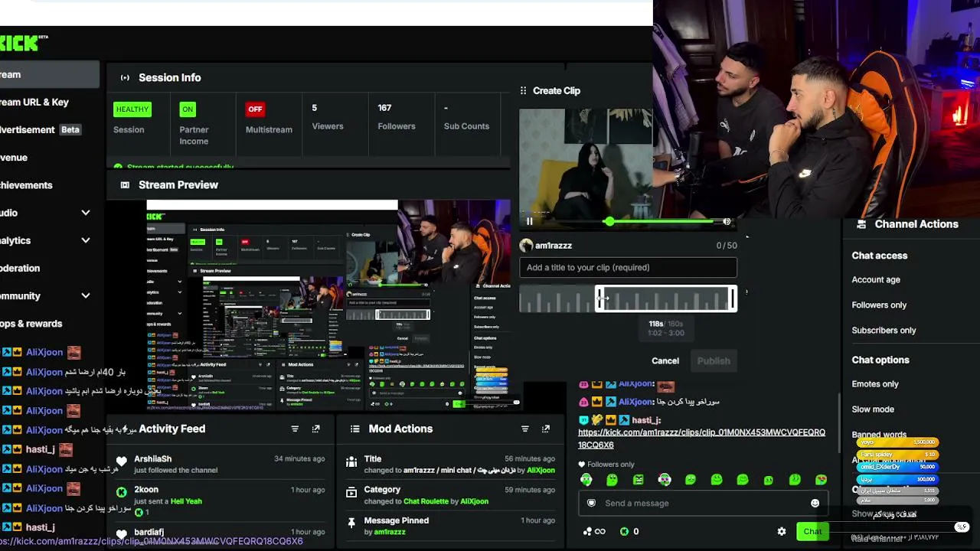Toggle Account age chat access
Viewport: 980px width, 551px height.
876,280
